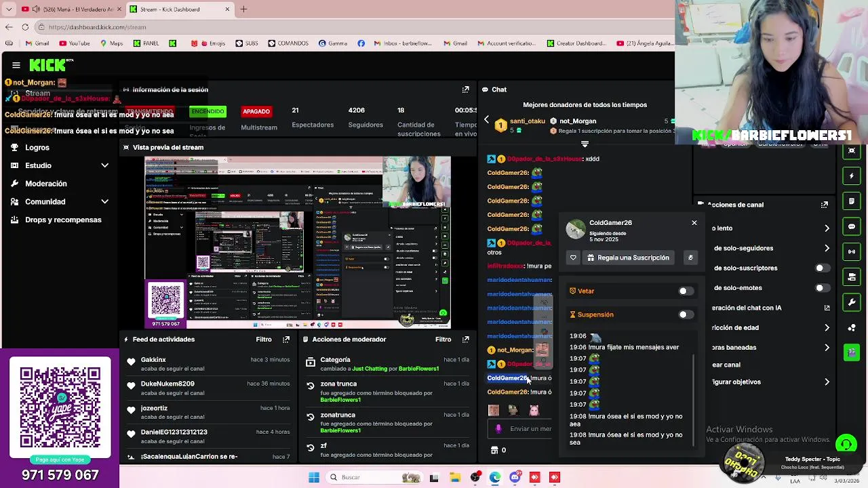Pop out the Acciones de moderador panel
This screenshot has width=868, height=488.
click(x=465, y=340)
